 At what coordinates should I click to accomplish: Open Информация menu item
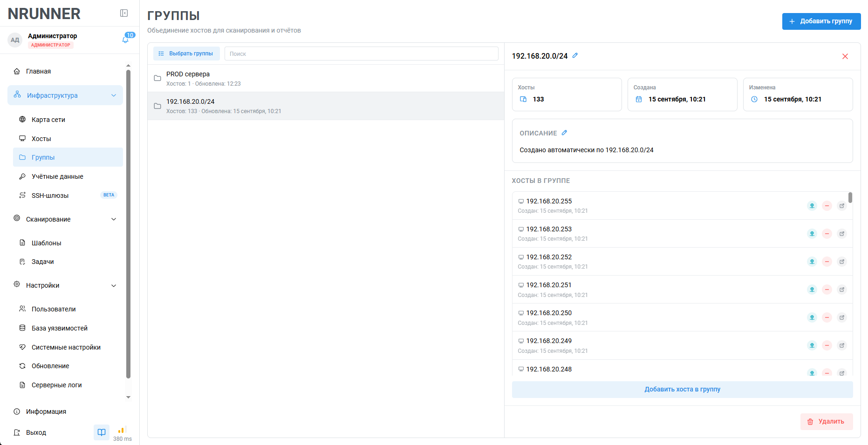[x=65, y=411]
